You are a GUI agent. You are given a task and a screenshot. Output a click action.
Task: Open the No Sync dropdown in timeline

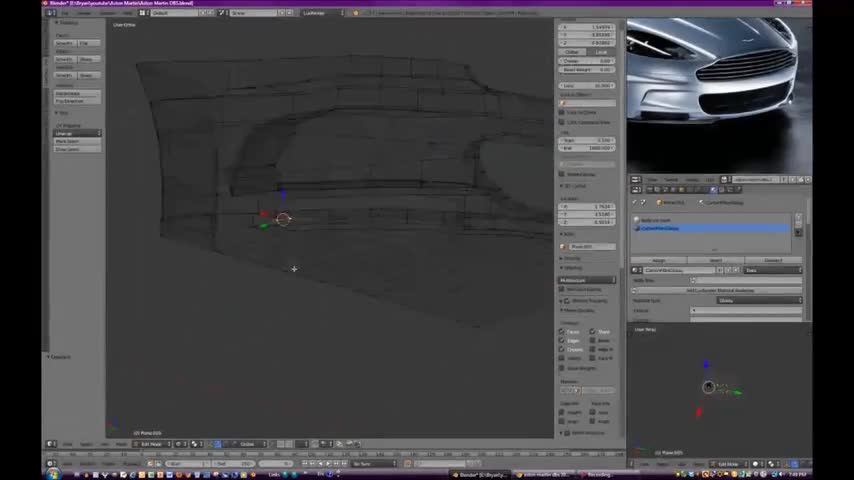(374, 464)
